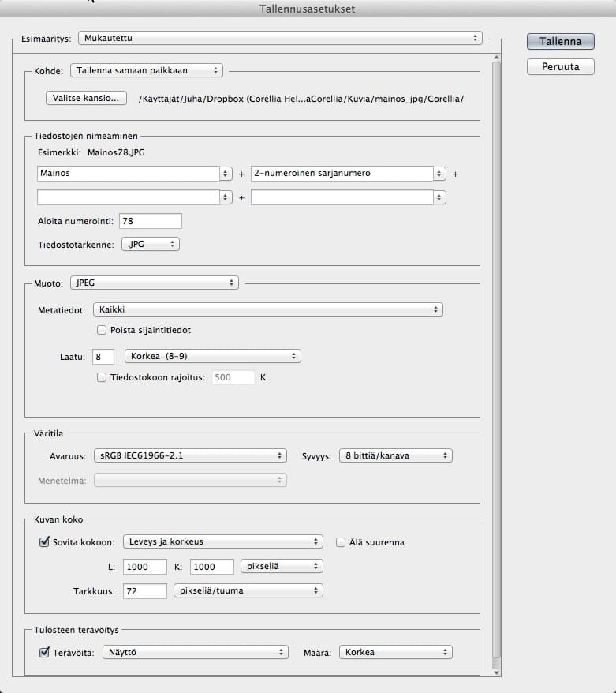Click the Tallenna button

[560, 42]
